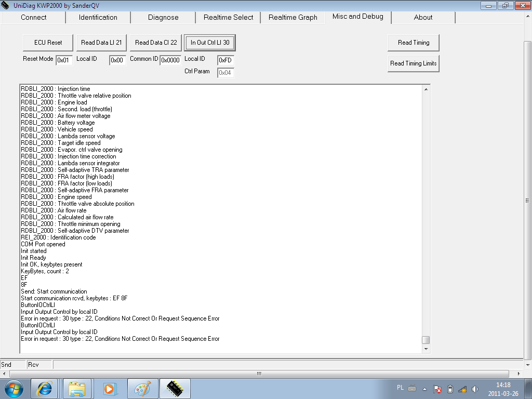Click log scrollbar down arrow
This screenshot has height=399, width=532.
426,349
